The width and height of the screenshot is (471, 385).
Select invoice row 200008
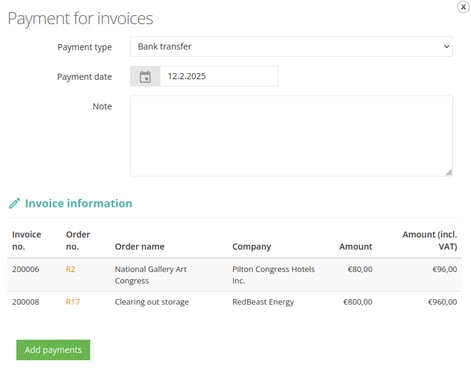click(x=235, y=302)
